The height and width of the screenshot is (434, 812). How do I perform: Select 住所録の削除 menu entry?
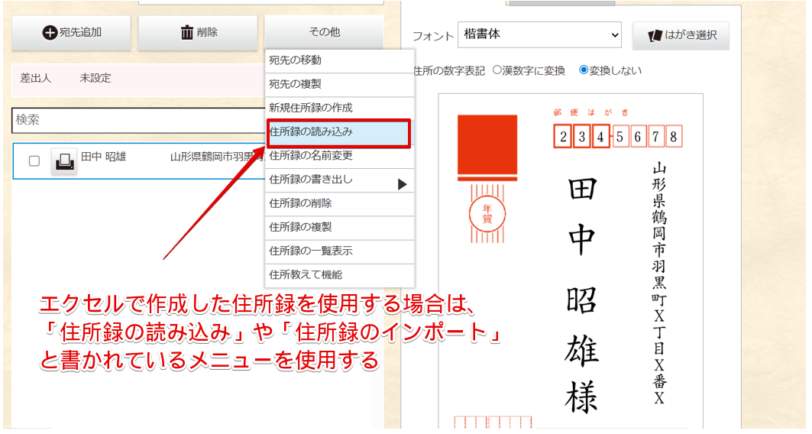pos(340,204)
